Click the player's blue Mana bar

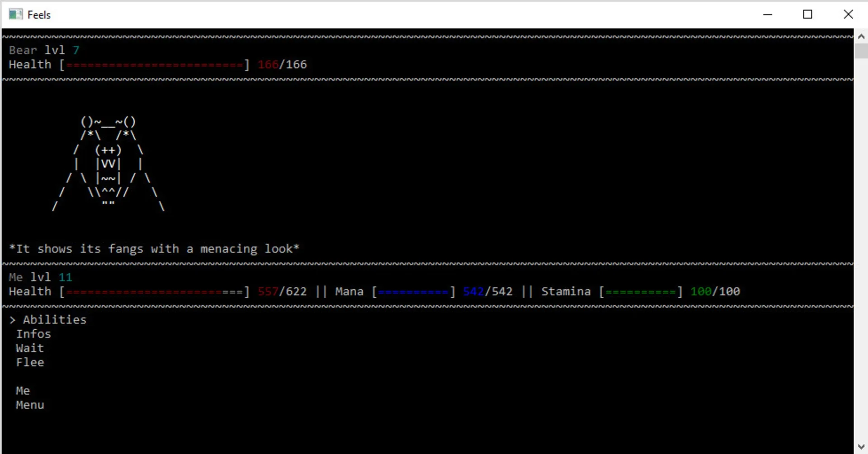pyautogui.click(x=413, y=292)
